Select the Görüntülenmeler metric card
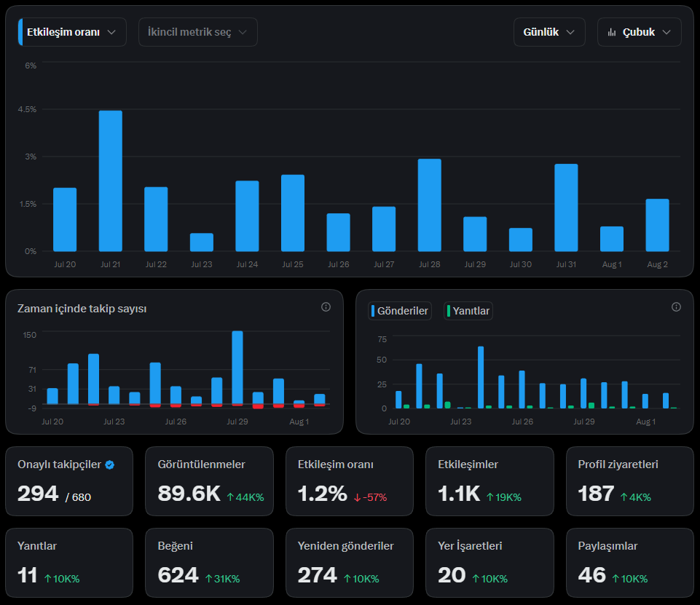 (x=209, y=481)
